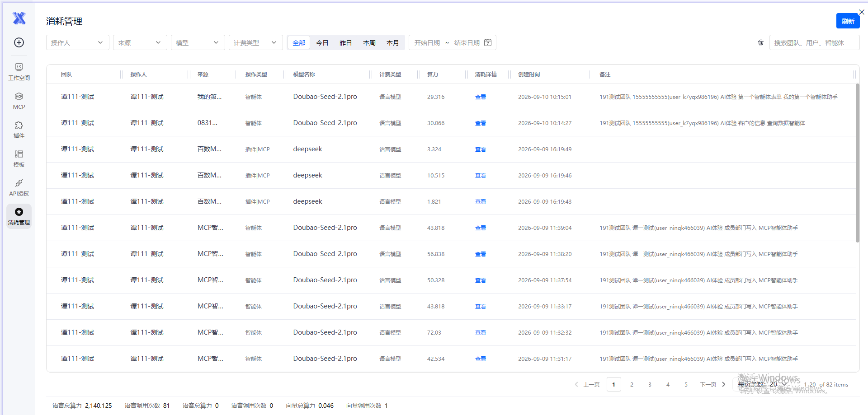Select the 昨日 time filter option

[x=345, y=43]
